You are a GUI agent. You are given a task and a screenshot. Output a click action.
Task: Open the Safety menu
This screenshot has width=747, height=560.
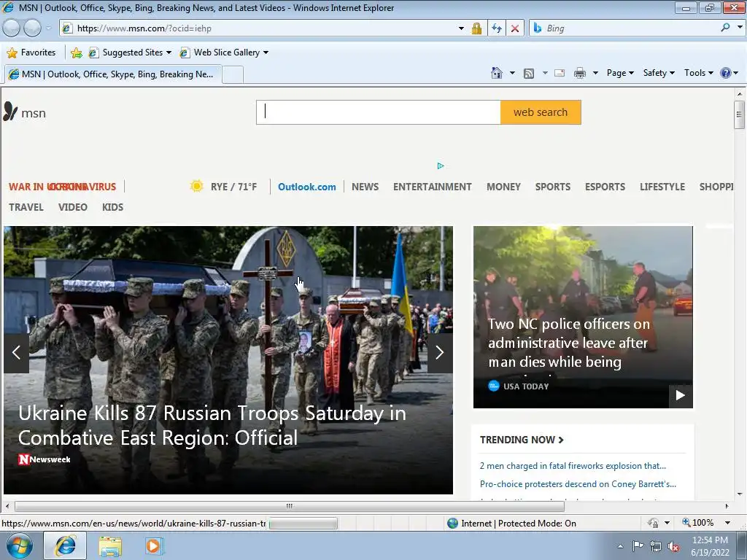coord(659,73)
